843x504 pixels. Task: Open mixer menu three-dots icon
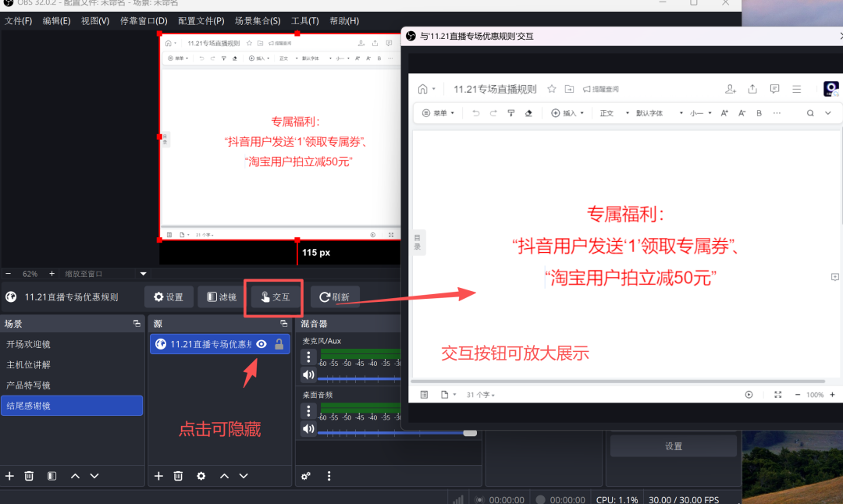pos(329,476)
